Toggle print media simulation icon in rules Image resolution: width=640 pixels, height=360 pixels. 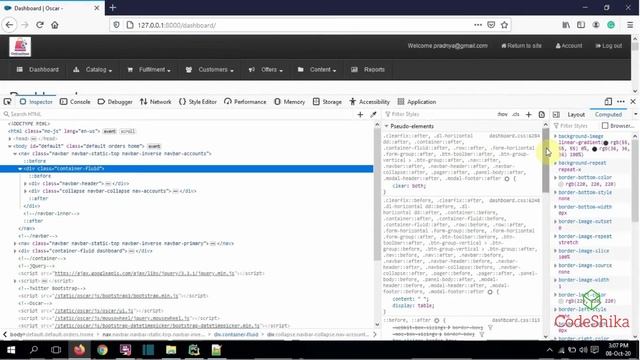click(542, 115)
